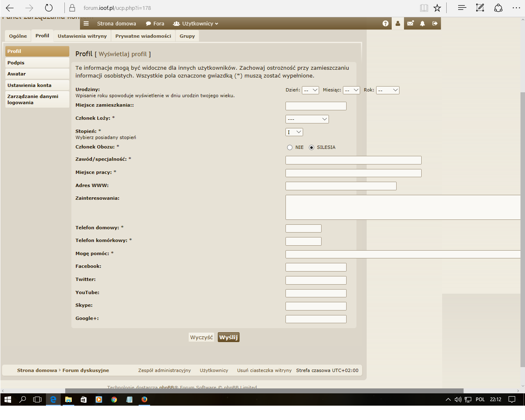525x420 pixels.
Task: Open private messages envelope icon
Action: tap(410, 23)
